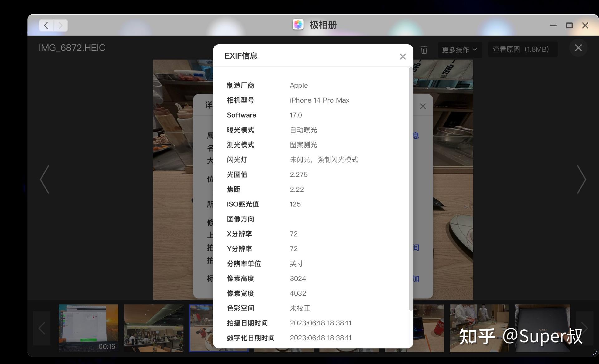Click the forward navigation arrow in title bar
599x364 pixels.
(61, 25)
